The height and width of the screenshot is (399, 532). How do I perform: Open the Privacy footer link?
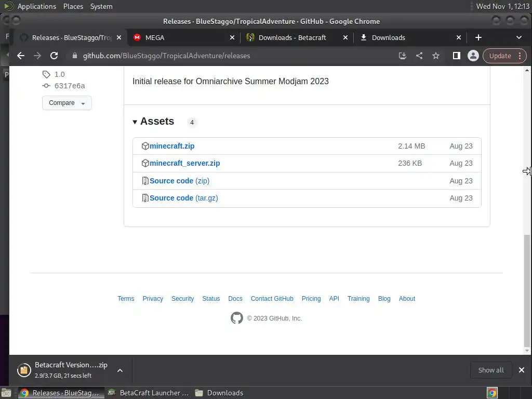coord(153,299)
